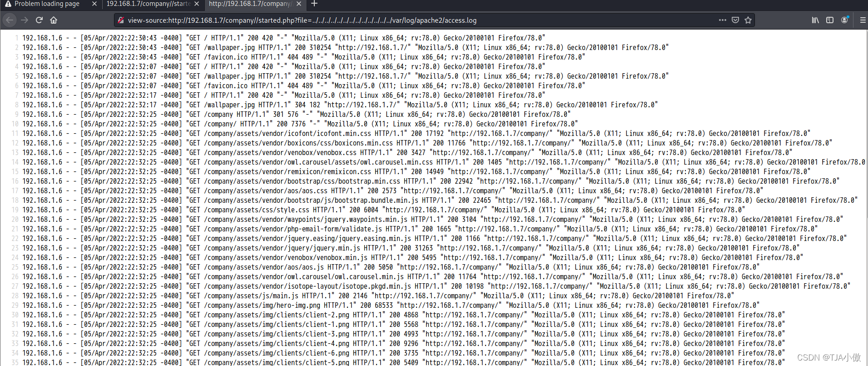Bookmark this page with star icon
This screenshot has height=366, width=868.
click(748, 20)
